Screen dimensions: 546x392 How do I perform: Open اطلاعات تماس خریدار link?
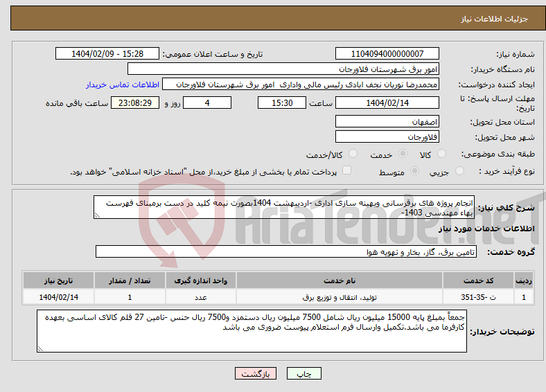(123, 84)
